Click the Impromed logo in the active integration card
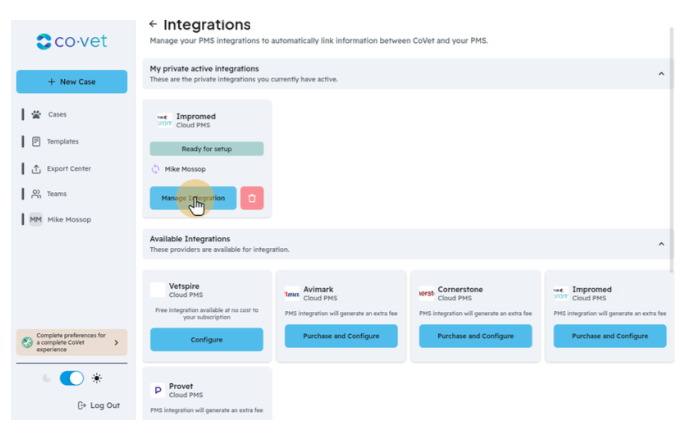Image resolution: width=687 pixels, height=442 pixels. pyautogui.click(x=165, y=120)
